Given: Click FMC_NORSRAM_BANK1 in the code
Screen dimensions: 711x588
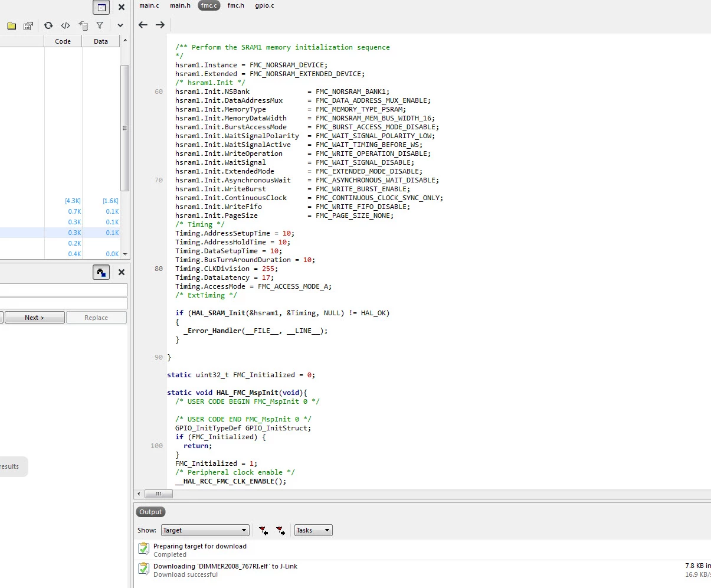Looking at the screenshot, I should point(350,92).
